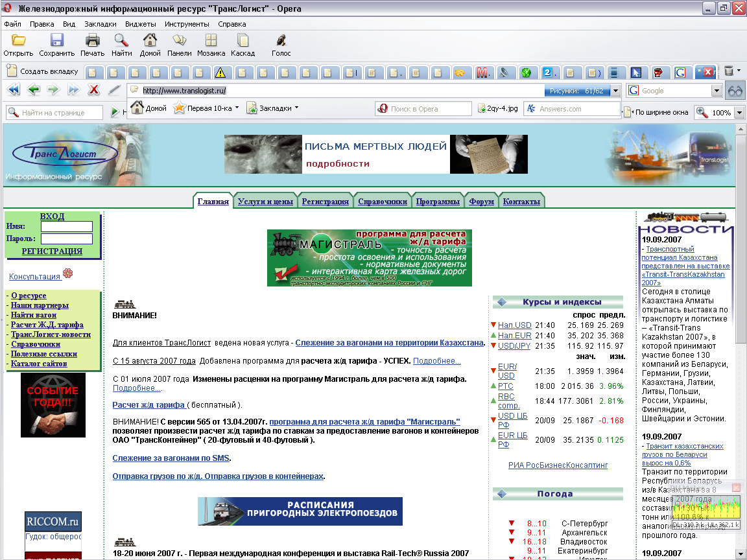Click the Магистраль program green banner

click(369, 257)
